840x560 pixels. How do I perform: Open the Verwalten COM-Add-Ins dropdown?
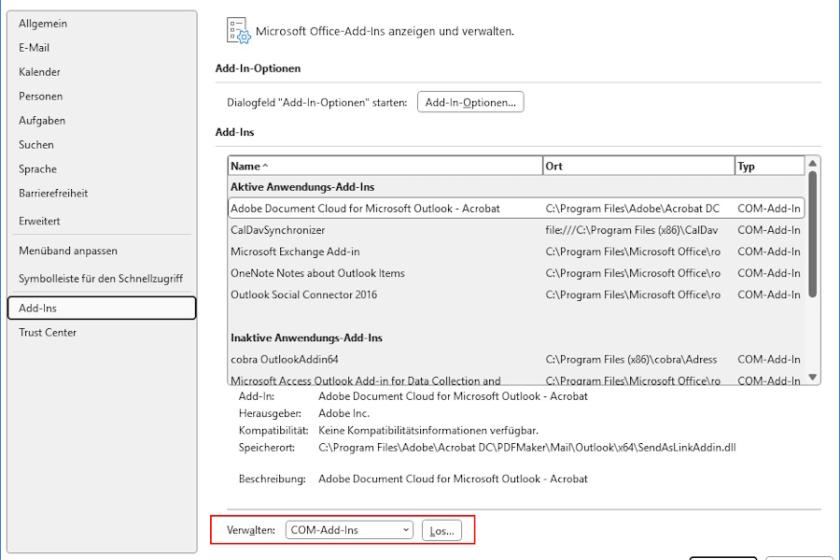pos(349,530)
